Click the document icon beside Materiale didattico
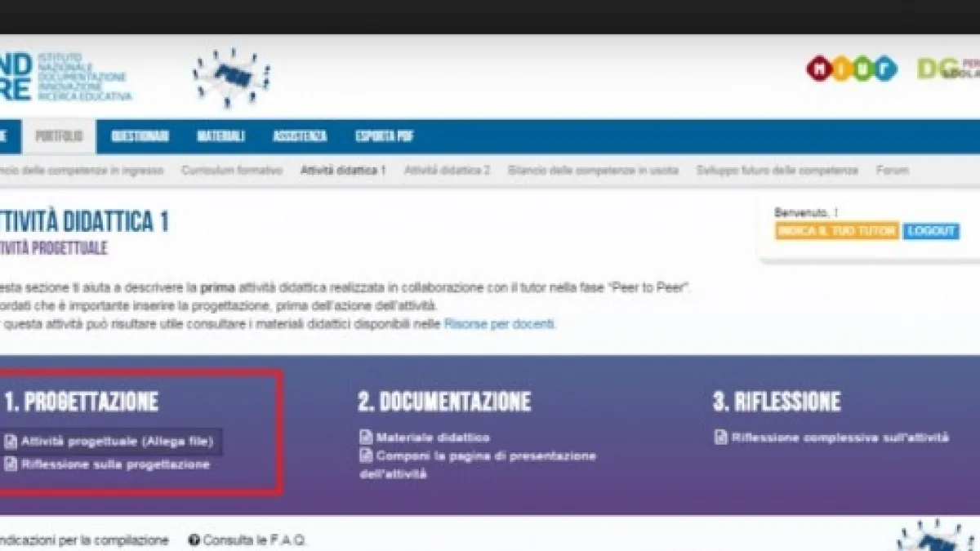 [366, 438]
